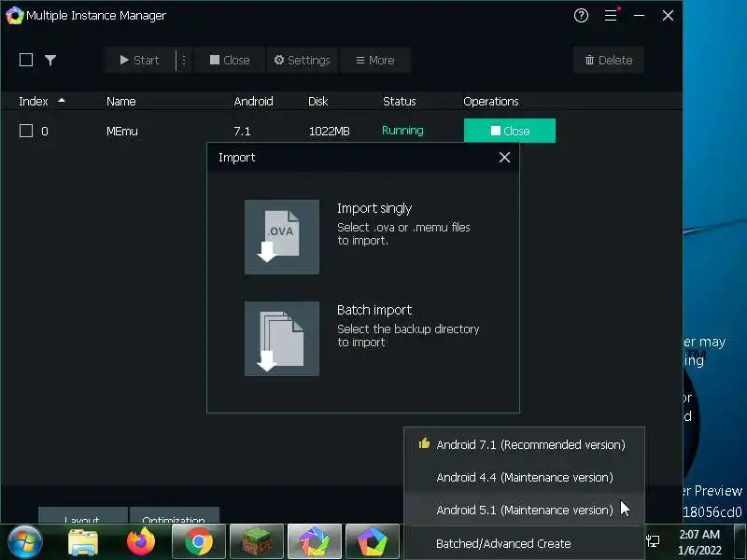
Task: Open the Minecraft block taskbar icon
Action: pyautogui.click(x=257, y=541)
